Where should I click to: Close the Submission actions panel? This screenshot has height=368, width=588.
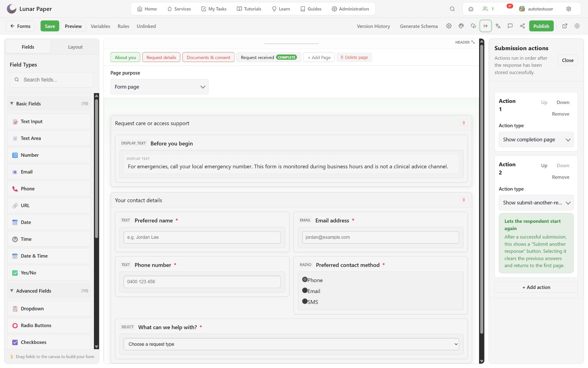coord(568,60)
